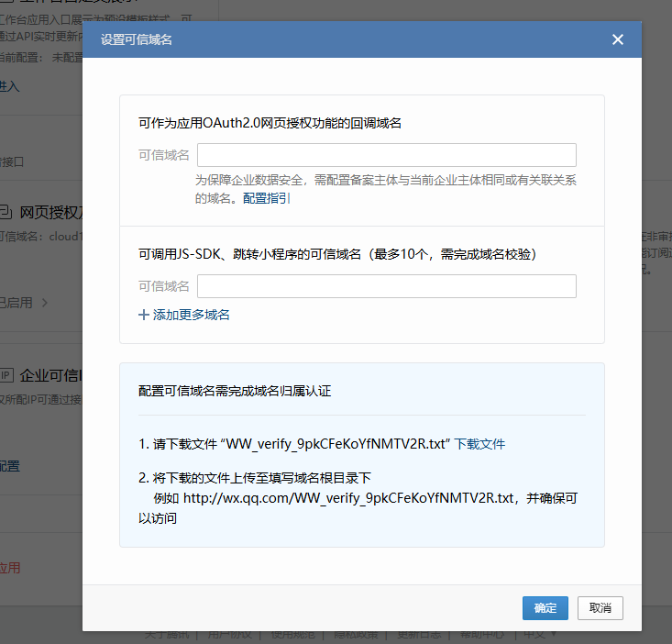This screenshot has width=672, height=644.
Task: Click the plus icon to add more domains
Action: pos(144,315)
